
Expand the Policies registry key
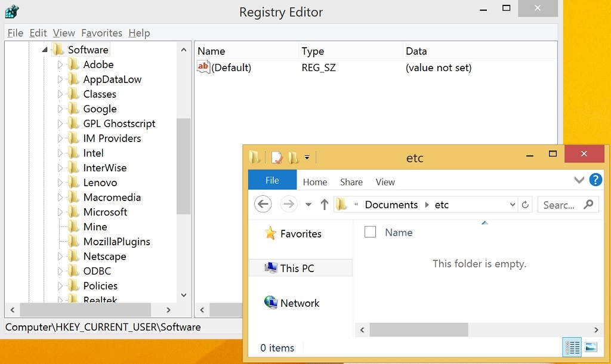click(60, 286)
